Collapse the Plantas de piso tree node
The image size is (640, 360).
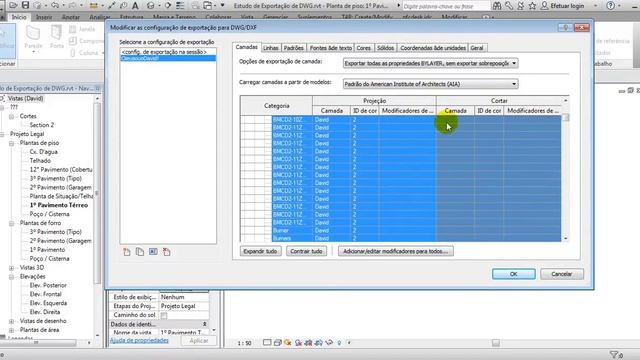pos(11,143)
